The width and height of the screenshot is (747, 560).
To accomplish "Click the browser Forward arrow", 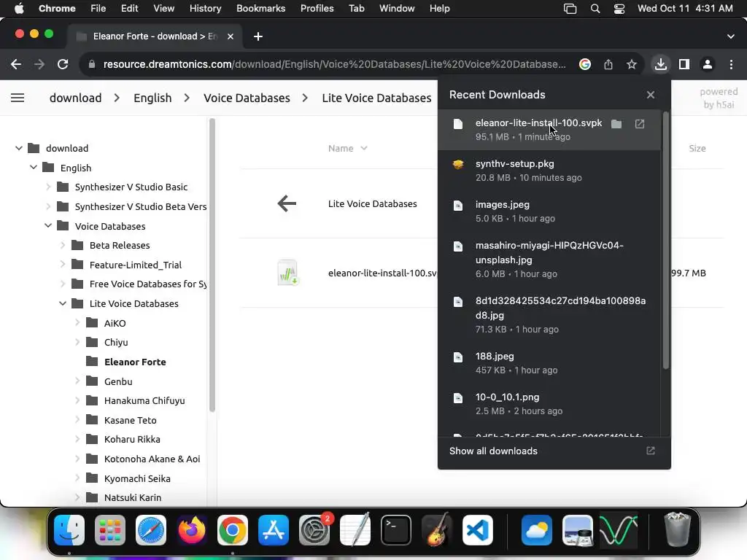I will [x=39, y=64].
